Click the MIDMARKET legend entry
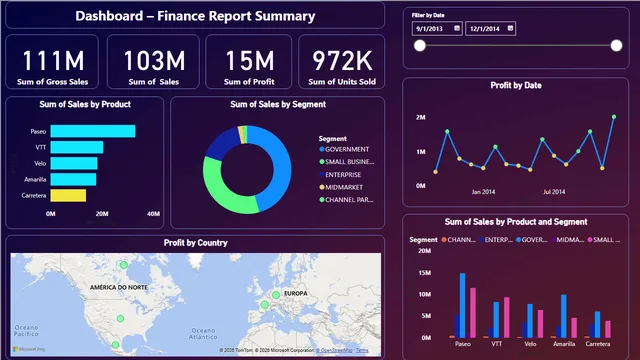 coord(341,187)
